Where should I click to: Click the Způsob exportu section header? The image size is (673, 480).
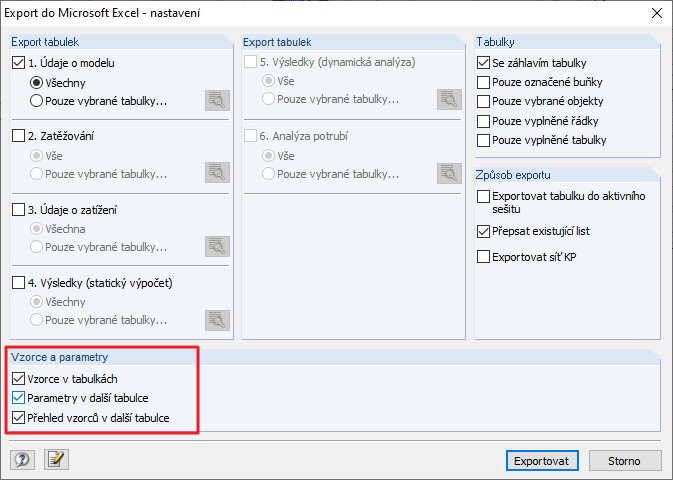tap(513, 175)
